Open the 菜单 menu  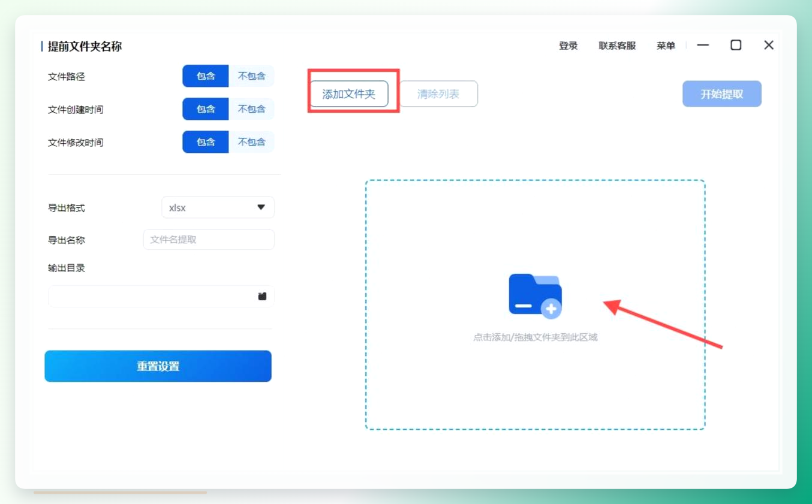pos(666,46)
